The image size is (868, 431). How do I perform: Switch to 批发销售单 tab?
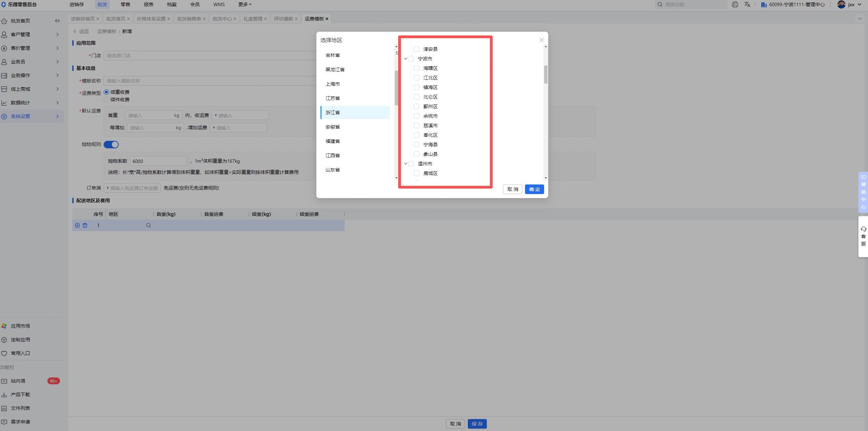tap(189, 19)
